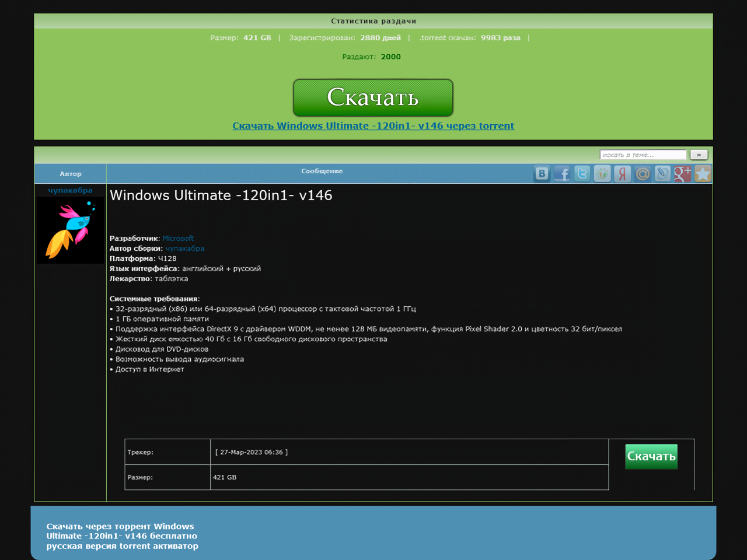Click the DirectX 9 WDDM requirement line
The image size is (747, 560).
click(366, 329)
